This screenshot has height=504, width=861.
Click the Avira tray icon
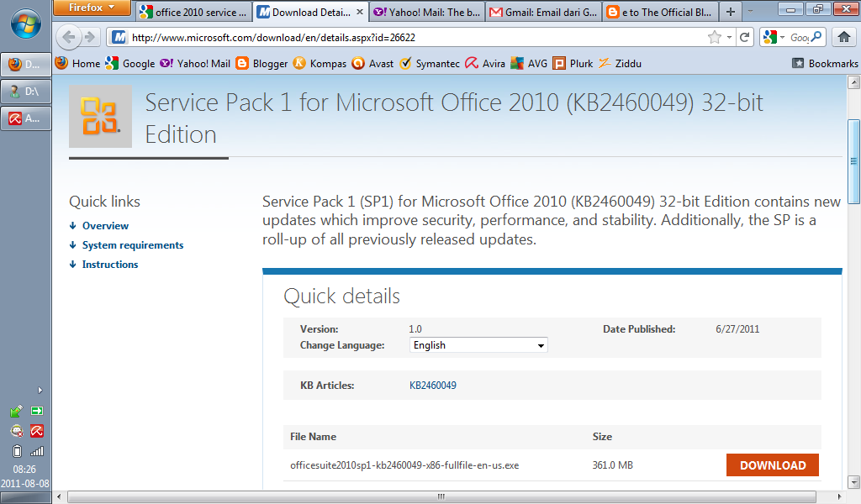(x=37, y=431)
